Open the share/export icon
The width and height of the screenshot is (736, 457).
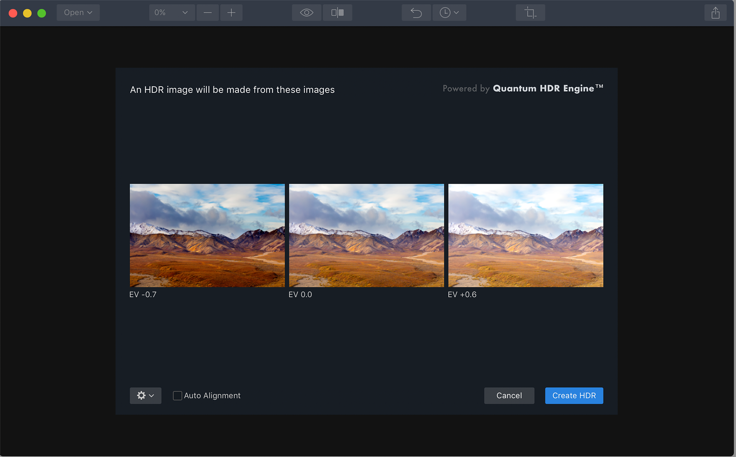coord(715,13)
